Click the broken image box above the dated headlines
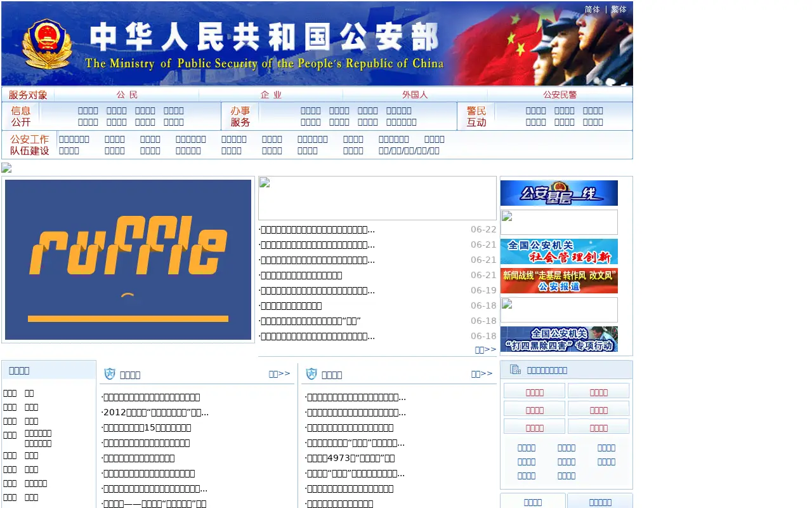This screenshot has width=812, height=508. (377, 198)
